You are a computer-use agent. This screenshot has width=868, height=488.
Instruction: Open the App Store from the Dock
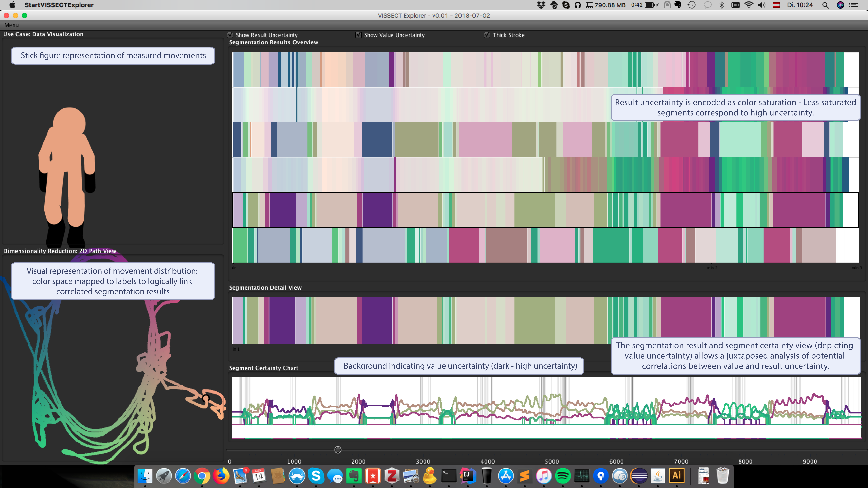[506, 476]
